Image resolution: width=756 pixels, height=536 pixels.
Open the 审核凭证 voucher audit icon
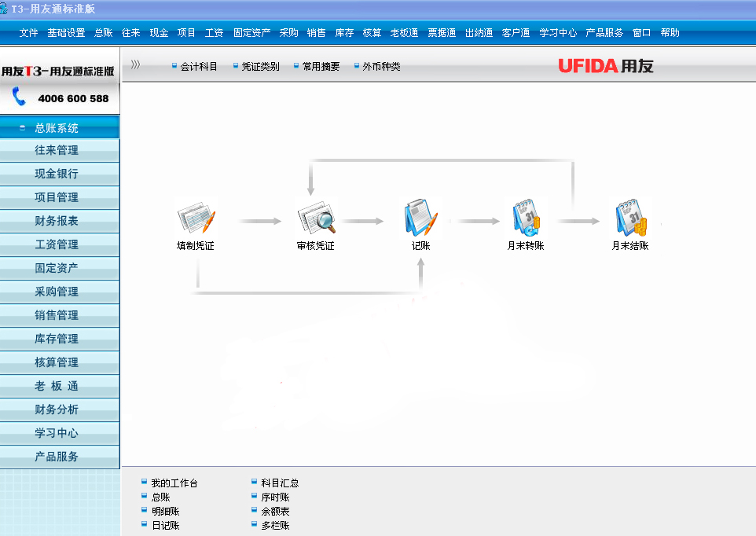pyautogui.click(x=316, y=218)
